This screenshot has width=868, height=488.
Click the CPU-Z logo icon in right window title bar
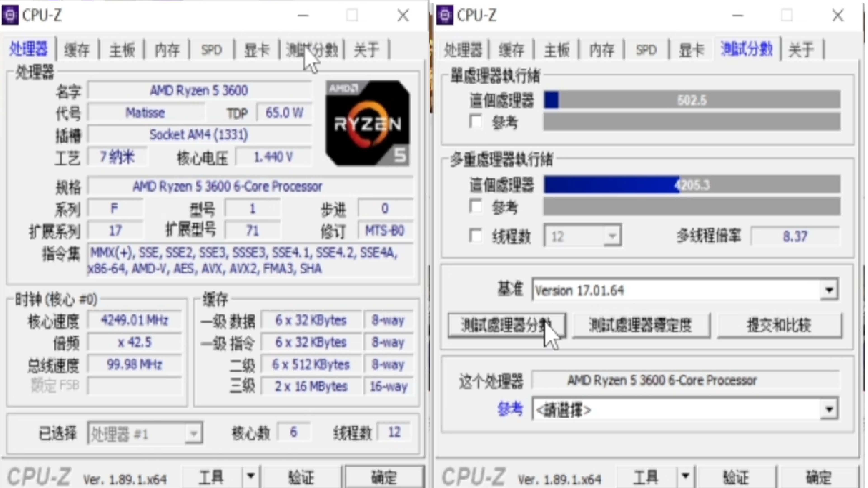[445, 15]
